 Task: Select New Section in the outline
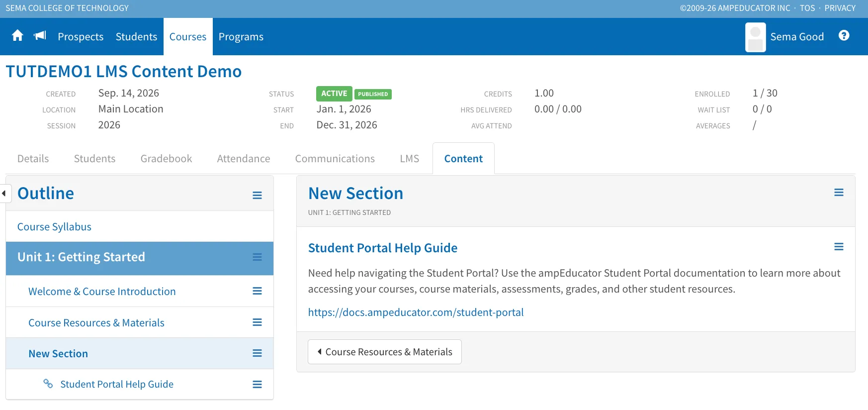click(58, 354)
